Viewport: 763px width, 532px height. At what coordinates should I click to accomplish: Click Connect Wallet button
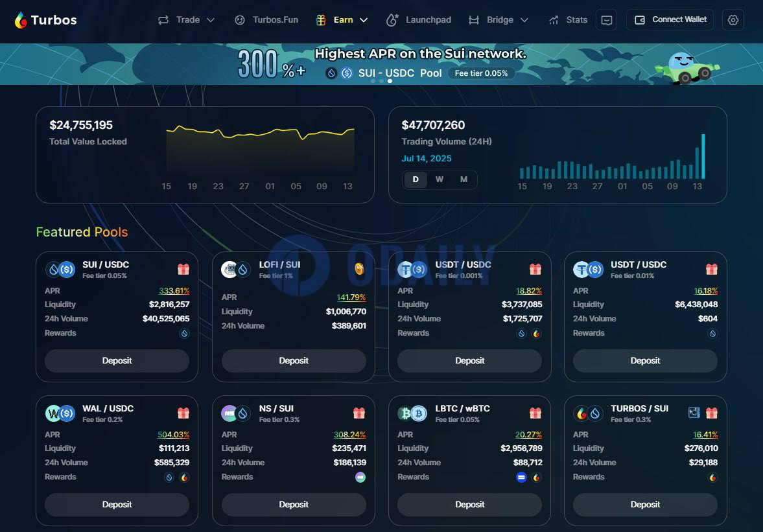pos(670,19)
